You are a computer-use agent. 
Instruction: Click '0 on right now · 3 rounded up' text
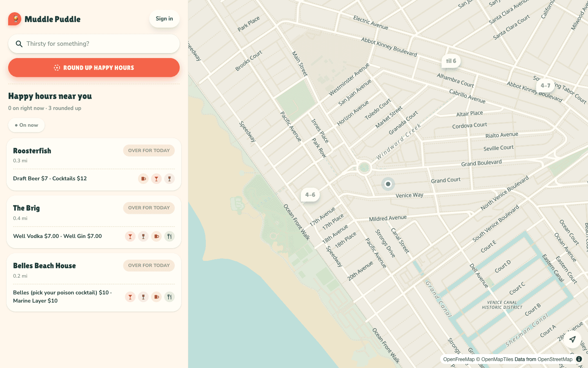[x=45, y=108]
